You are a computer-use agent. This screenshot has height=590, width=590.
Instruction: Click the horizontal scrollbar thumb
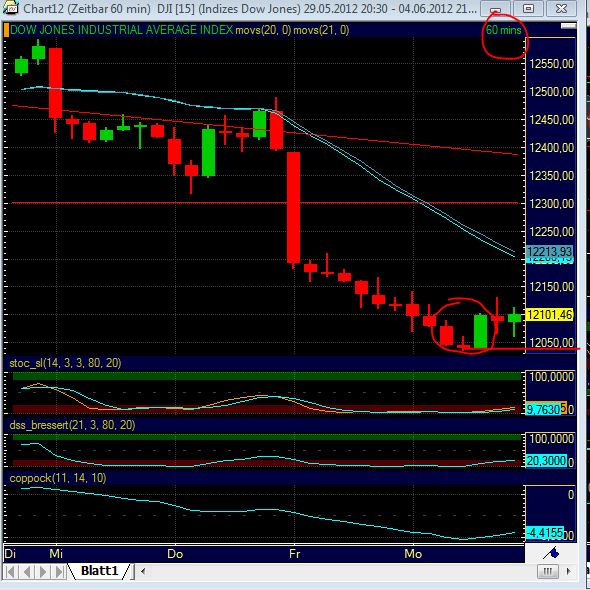click(548, 572)
